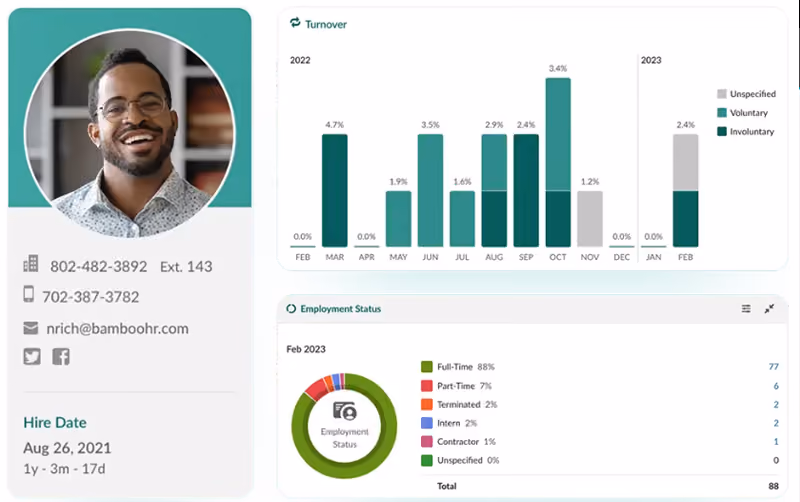Select the SEP 2.4% turnover bar
Viewport: 800px width, 502px height.
pos(526,191)
